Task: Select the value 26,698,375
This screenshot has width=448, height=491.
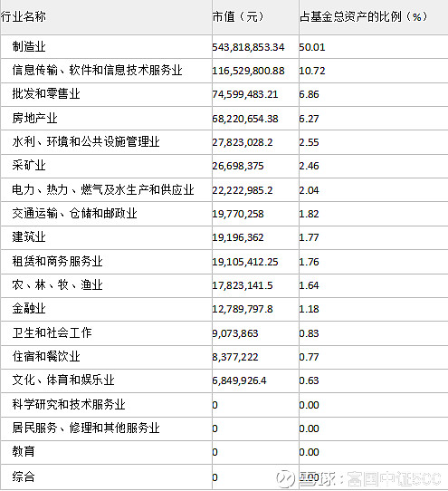Action: click(238, 166)
